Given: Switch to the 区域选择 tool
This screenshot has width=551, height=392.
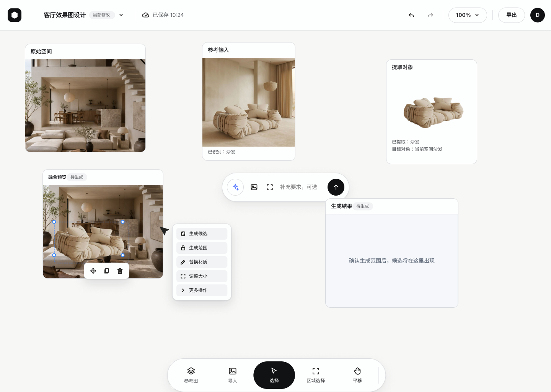Looking at the screenshot, I should tap(316, 375).
